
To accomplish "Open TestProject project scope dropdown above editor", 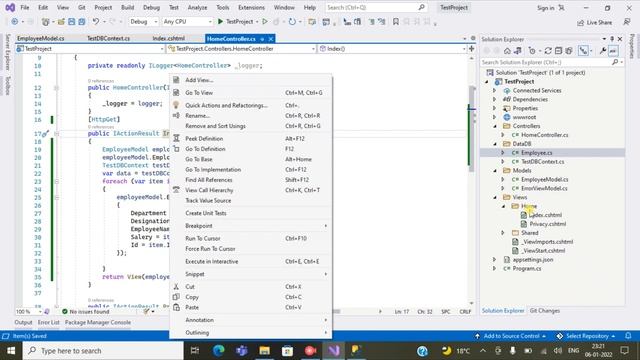I will click(x=90, y=49).
